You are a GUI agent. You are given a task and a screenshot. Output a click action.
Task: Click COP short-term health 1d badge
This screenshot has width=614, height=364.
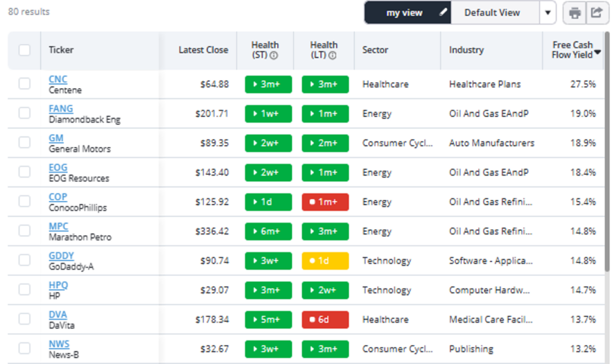click(268, 201)
